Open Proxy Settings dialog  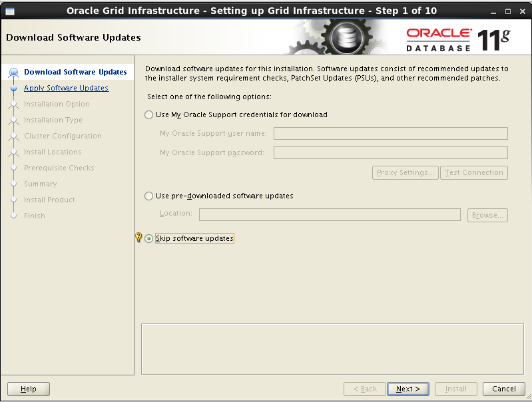(x=405, y=172)
